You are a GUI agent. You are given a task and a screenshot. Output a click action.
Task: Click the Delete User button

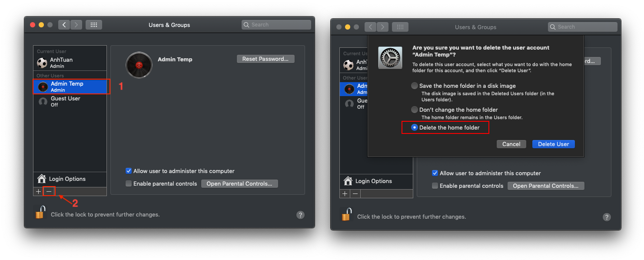click(553, 144)
